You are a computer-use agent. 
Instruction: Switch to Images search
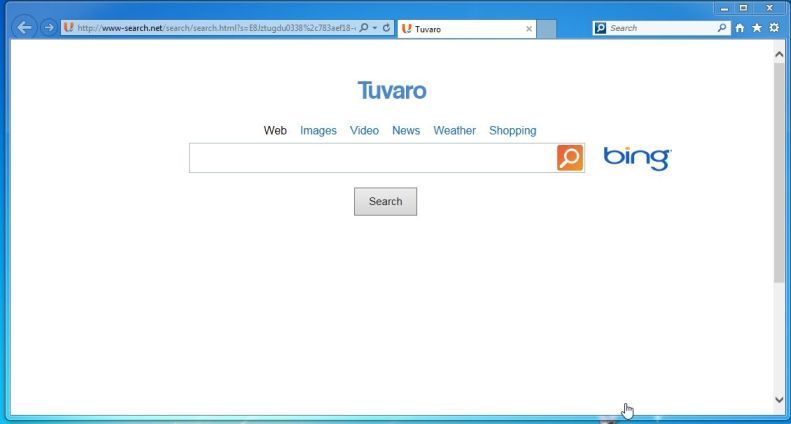tap(318, 131)
